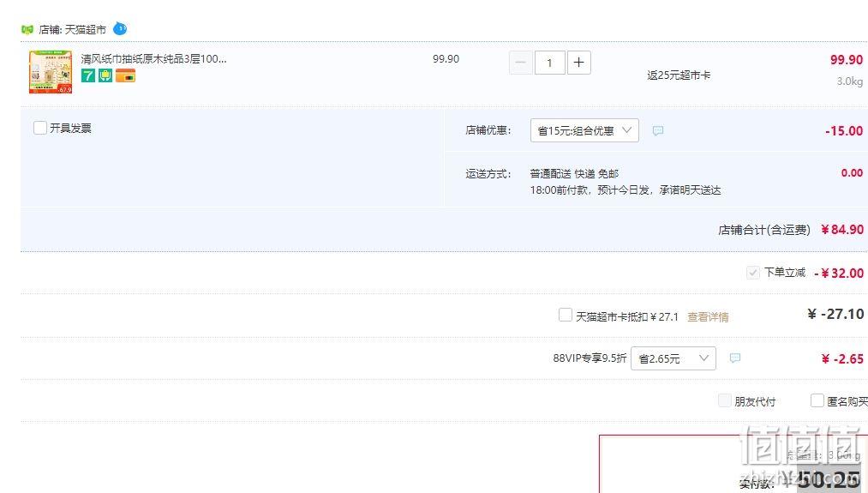Click the green shield guarantee badge icon
868x493 pixels.
point(105,75)
